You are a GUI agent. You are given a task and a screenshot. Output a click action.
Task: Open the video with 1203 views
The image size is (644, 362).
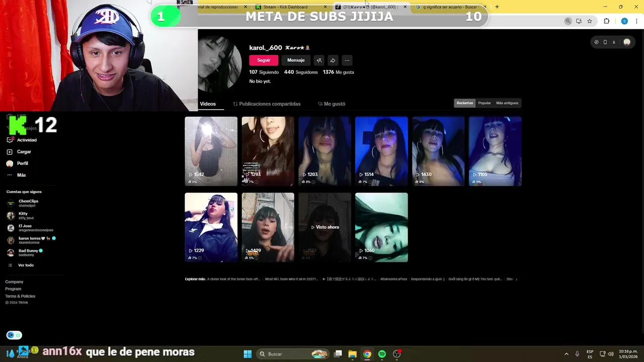pos(325,151)
